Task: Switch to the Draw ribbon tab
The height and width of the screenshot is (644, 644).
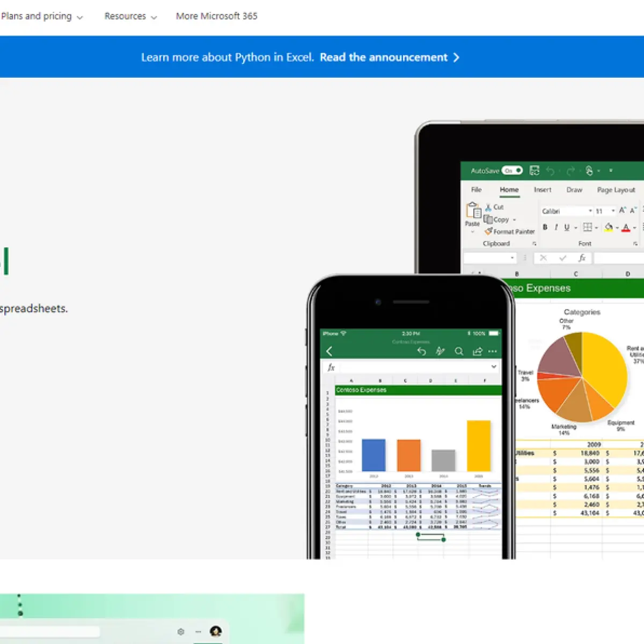Action: pyautogui.click(x=574, y=190)
